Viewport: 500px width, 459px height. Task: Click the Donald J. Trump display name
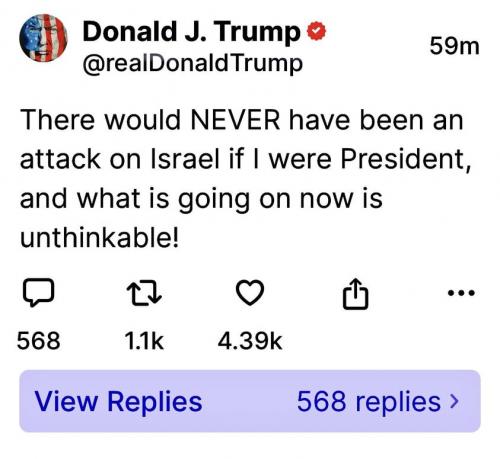pos(191,32)
